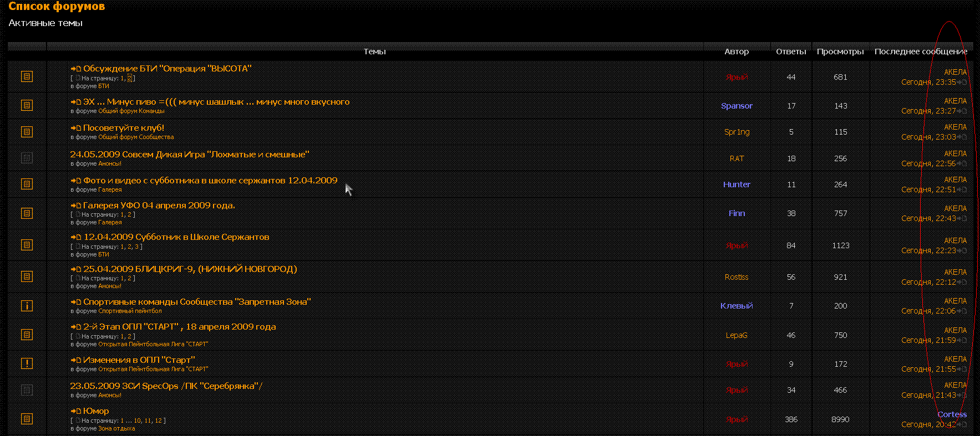980x436 pixels.
Task: Open the "Список форумов" heading link
Action: (x=57, y=7)
